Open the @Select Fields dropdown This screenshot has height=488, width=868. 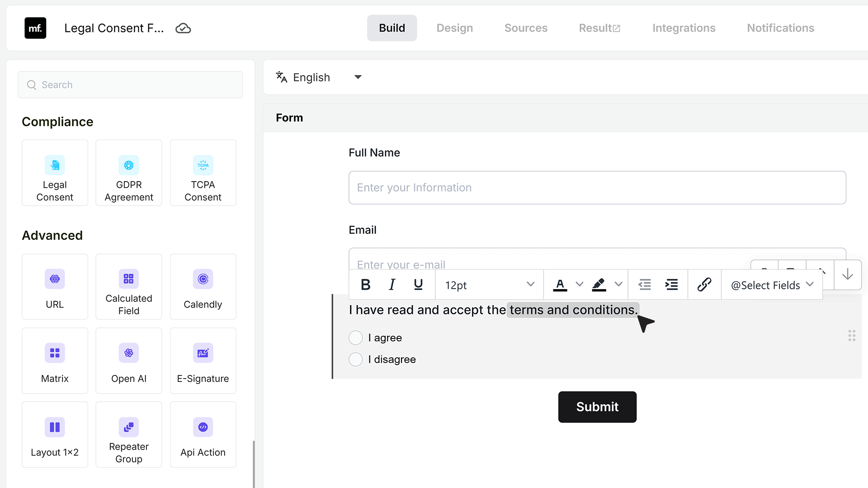[x=772, y=285]
